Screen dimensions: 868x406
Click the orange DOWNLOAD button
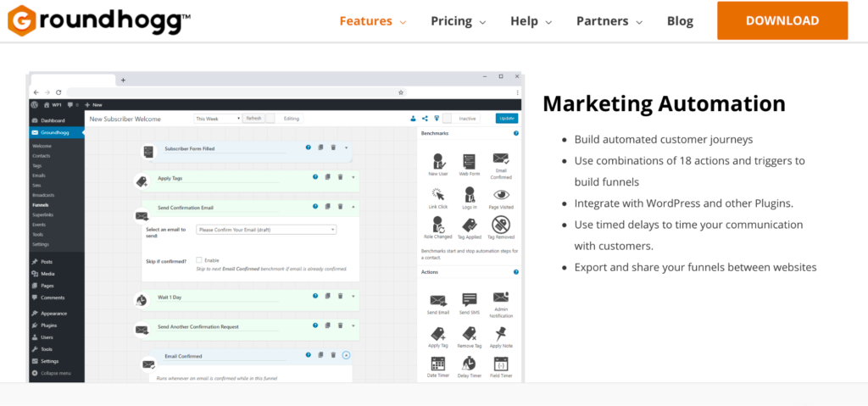tap(782, 20)
